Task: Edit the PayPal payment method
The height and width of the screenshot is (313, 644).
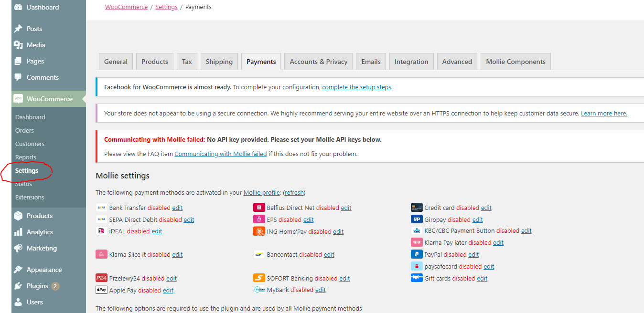Action: [473, 255]
